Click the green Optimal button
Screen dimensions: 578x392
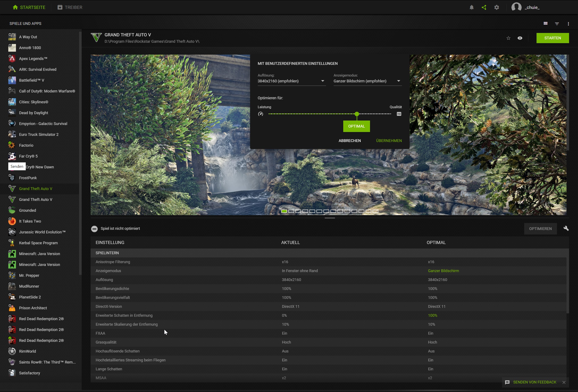pyautogui.click(x=356, y=126)
